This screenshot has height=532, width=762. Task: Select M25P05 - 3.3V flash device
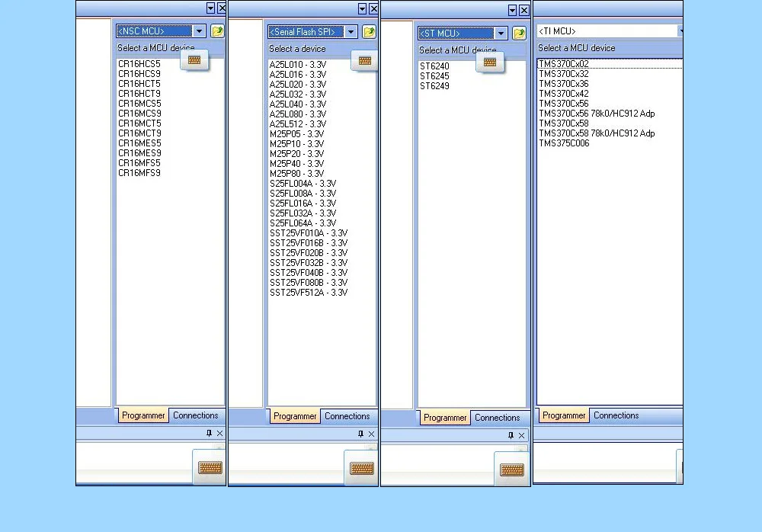(297, 133)
